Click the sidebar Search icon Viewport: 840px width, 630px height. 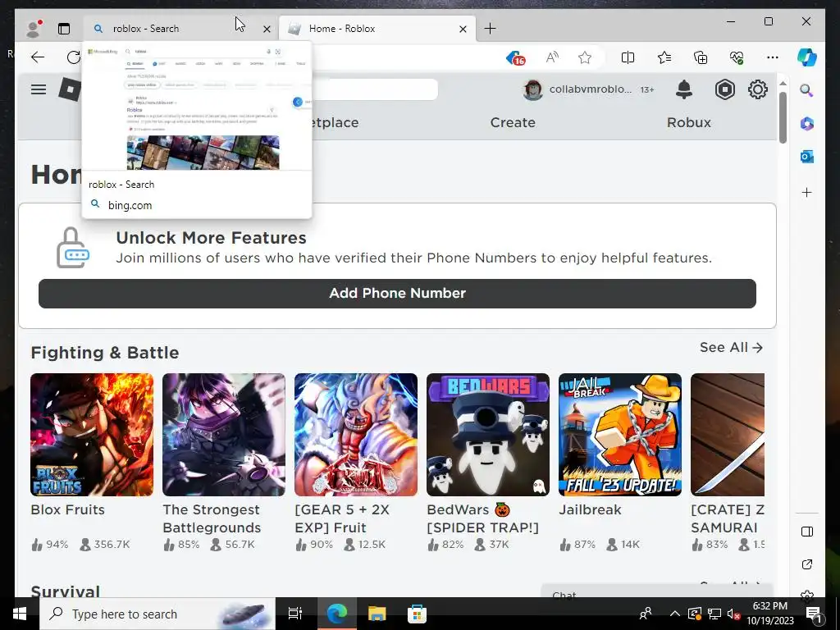[x=807, y=90]
